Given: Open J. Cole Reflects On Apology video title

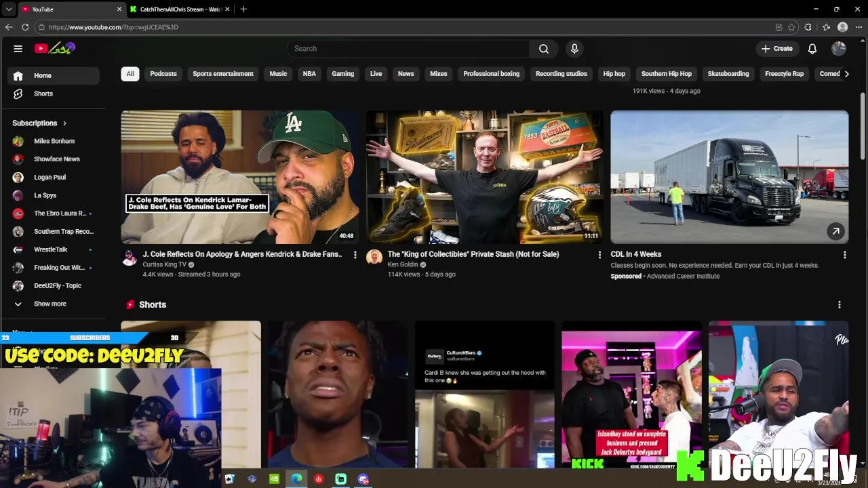Looking at the screenshot, I should point(242,254).
